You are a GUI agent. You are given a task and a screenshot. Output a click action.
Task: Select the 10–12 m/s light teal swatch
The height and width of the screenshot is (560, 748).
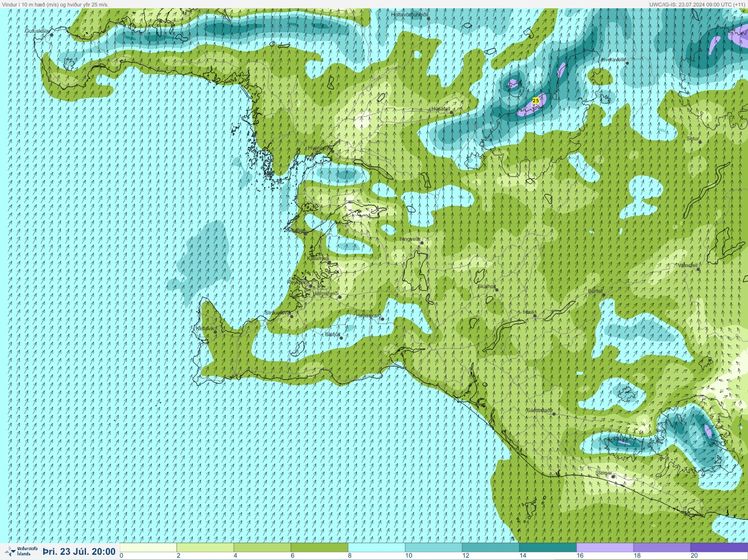click(434, 548)
